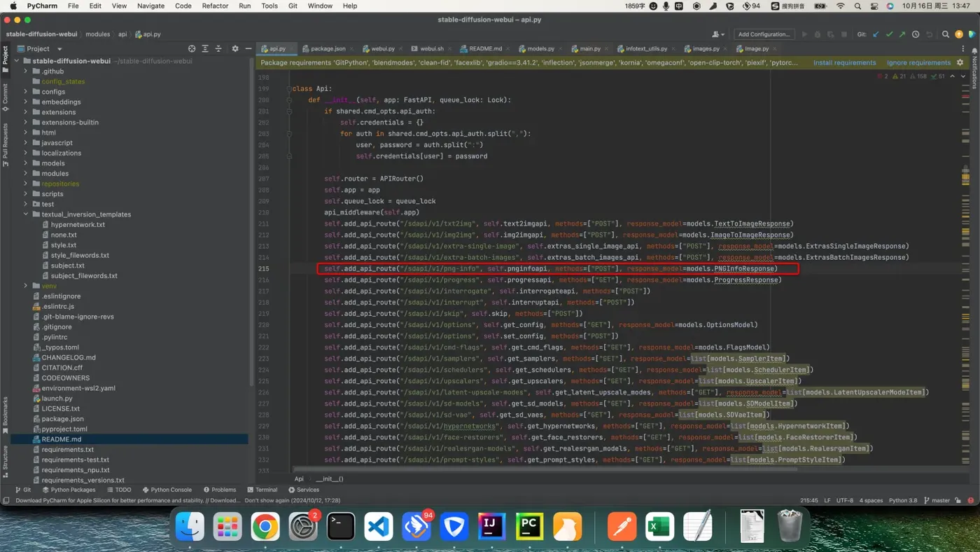Click __init__() in editor breadcrumb
This screenshot has width=980, height=552.
pyautogui.click(x=329, y=478)
